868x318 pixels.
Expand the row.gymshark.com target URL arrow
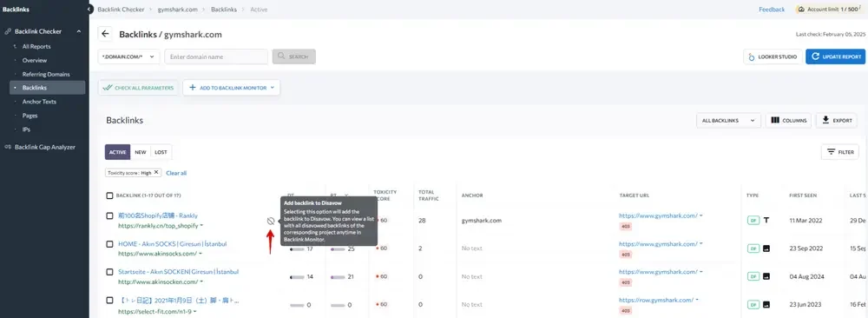pos(698,300)
